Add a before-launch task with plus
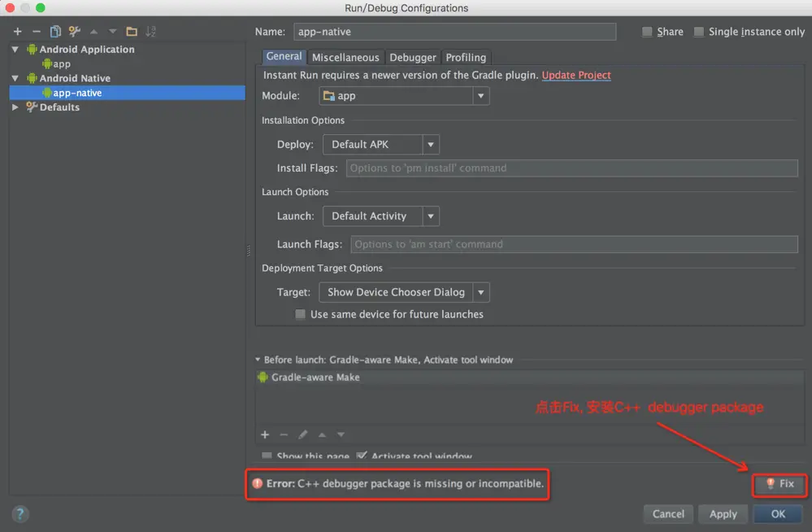 265,434
